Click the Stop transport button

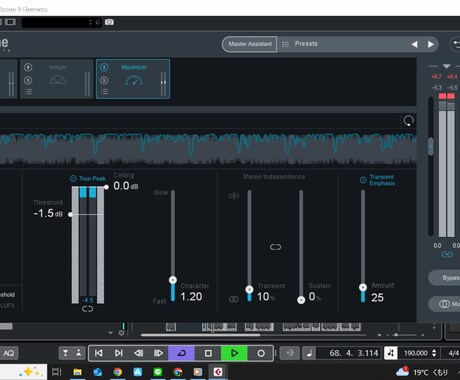click(208, 353)
